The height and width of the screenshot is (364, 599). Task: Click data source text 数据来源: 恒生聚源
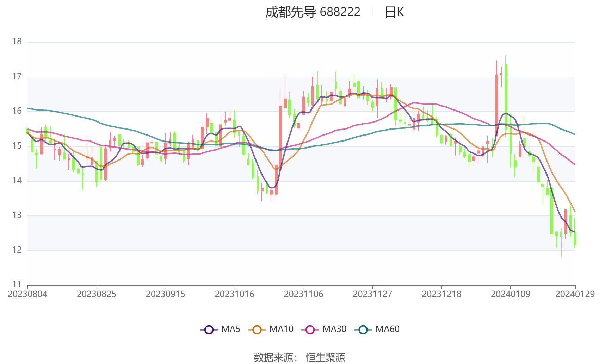299,358
